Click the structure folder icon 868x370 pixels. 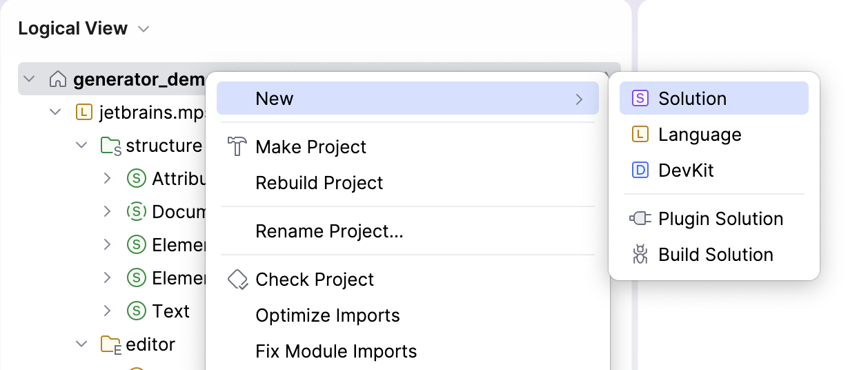point(110,146)
